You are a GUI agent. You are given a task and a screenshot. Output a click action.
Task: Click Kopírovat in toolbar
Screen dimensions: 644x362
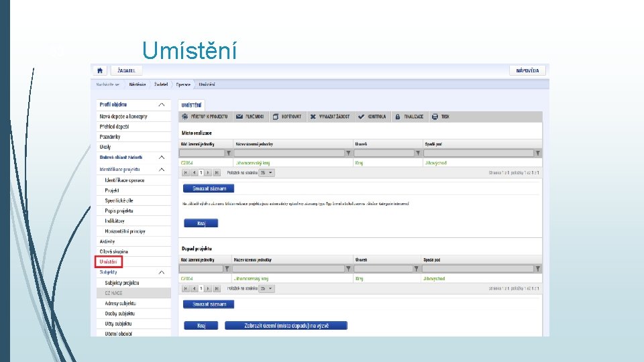tap(287, 117)
